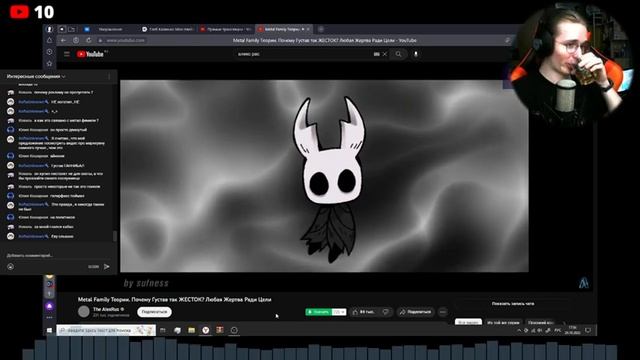Open The AlexRus channel avatar

point(84,311)
